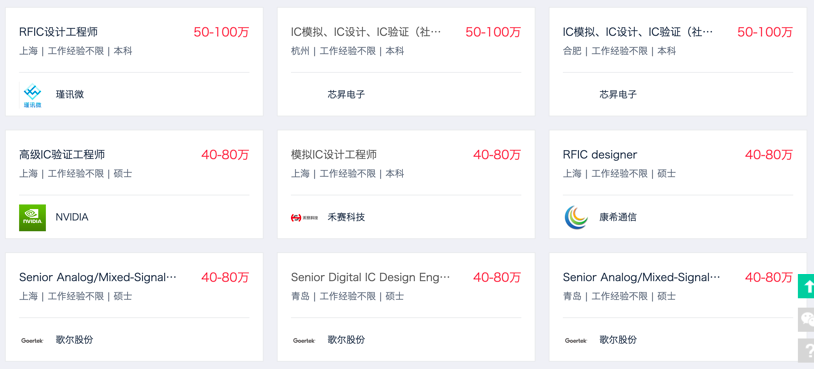The image size is (814, 369).
Task: Click the NVIDIA company name text
Action: (x=72, y=217)
